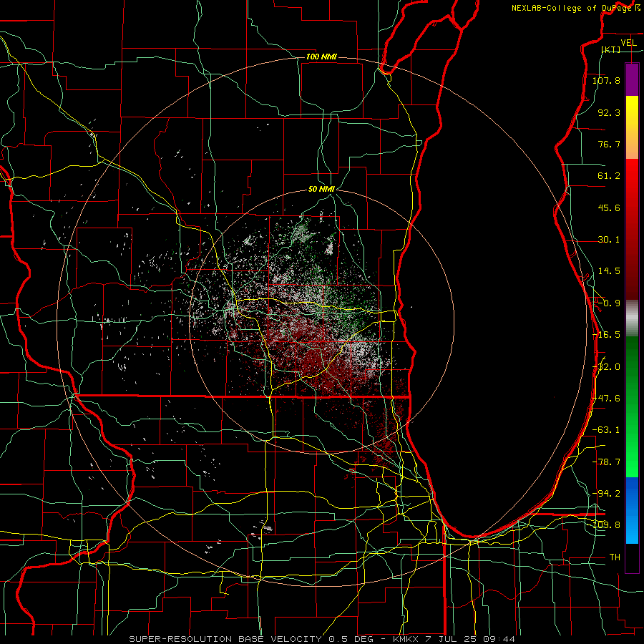Click the 30.1 velocity scale value
Viewport: 644px width, 644px height.
click(609, 240)
